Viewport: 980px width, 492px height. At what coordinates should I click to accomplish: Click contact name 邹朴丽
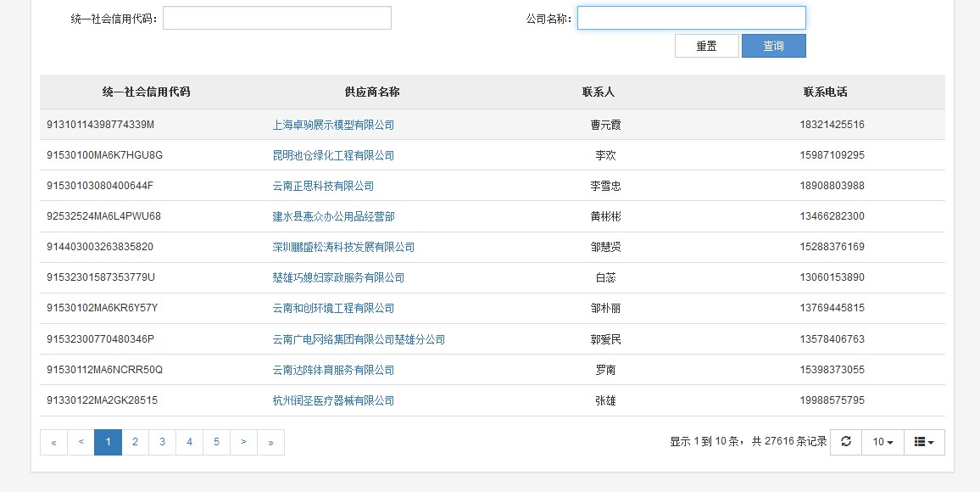[605, 308]
